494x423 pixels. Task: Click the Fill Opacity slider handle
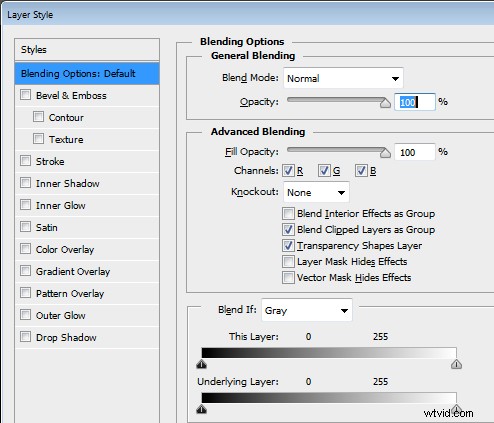[x=385, y=153]
